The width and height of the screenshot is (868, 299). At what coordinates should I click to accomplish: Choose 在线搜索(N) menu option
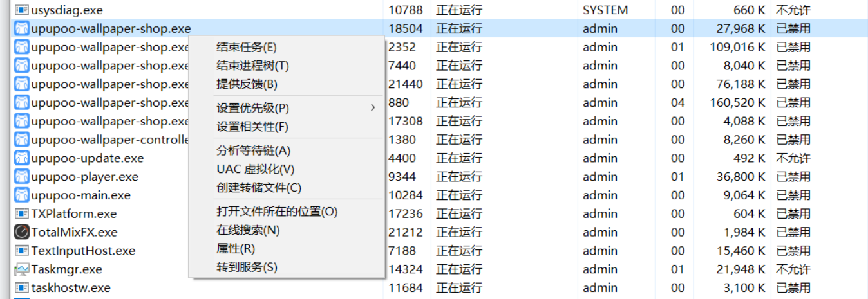pos(248,230)
